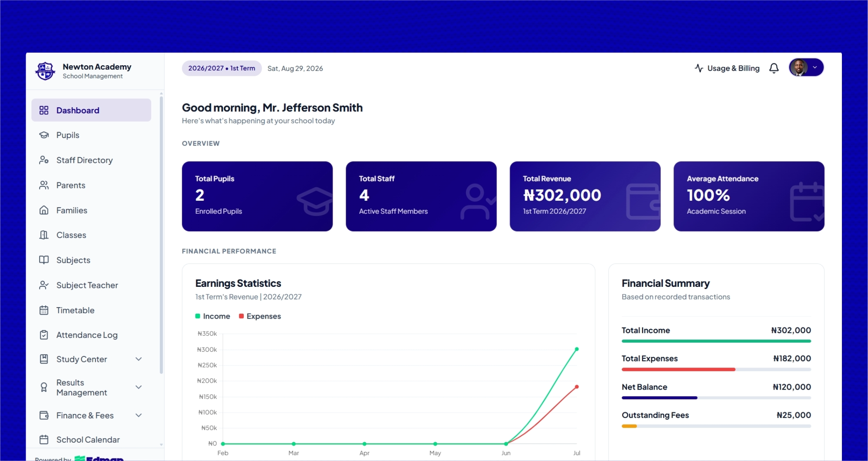Click the Total Income green progress bar
This screenshot has width=868, height=461.
[x=716, y=341]
